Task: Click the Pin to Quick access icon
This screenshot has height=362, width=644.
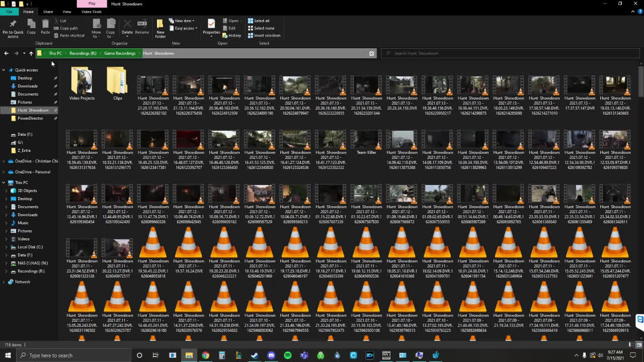Action: click(13, 28)
